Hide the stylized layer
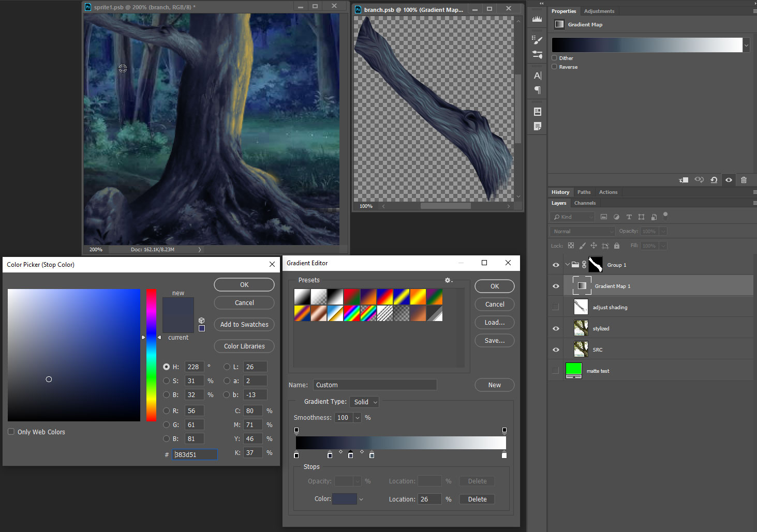The width and height of the screenshot is (757, 532). pyautogui.click(x=556, y=329)
